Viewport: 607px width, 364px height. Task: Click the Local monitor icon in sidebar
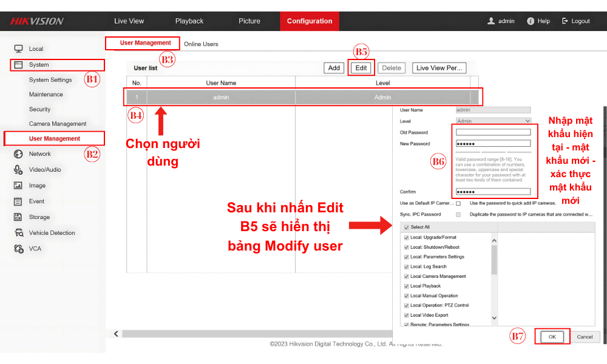tap(18, 49)
